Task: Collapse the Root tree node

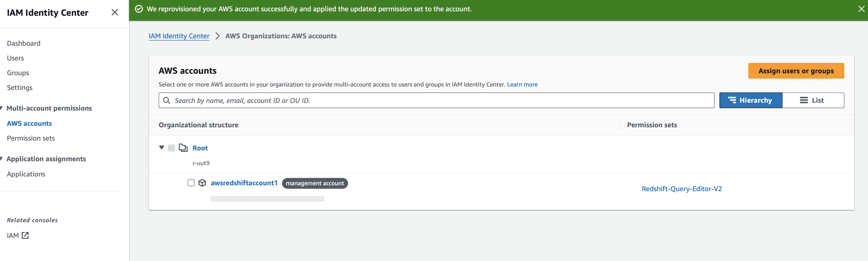Action: pyautogui.click(x=161, y=148)
